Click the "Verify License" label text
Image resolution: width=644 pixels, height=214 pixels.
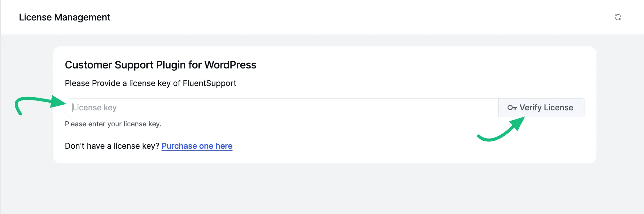pyautogui.click(x=546, y=108)
